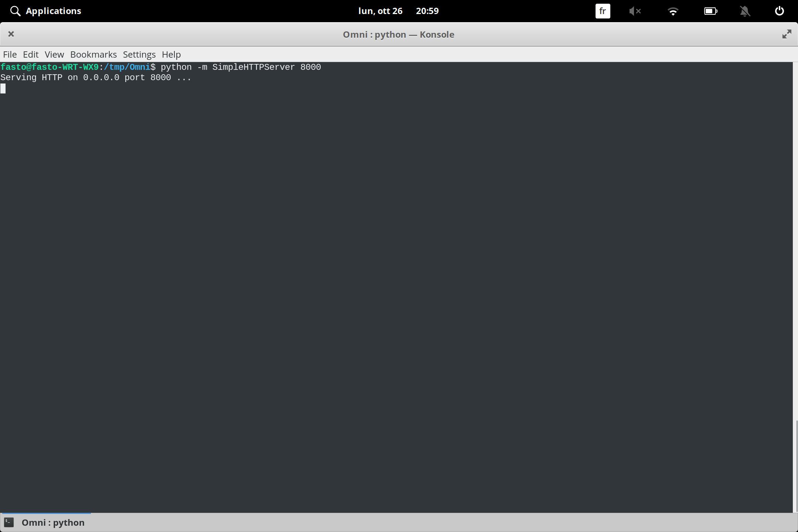Click the maximize arrows icon on the titlebar
The height and width of the screenshot is (532, 798).
(x=787, y=34)
